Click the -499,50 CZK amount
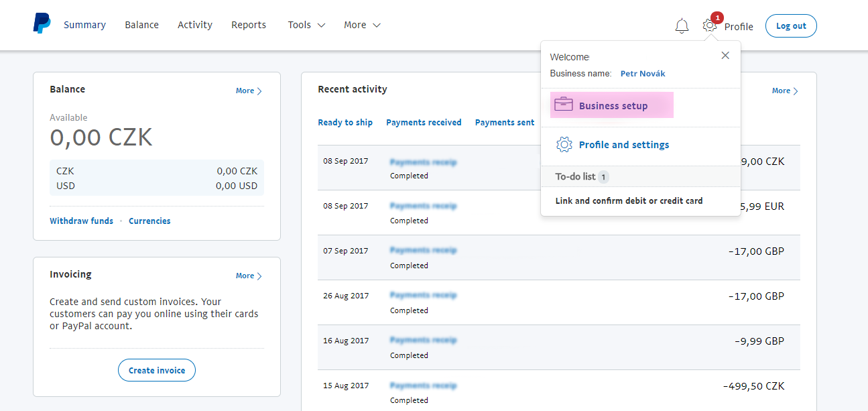868x411 pixels. click(x=753, y=386)
